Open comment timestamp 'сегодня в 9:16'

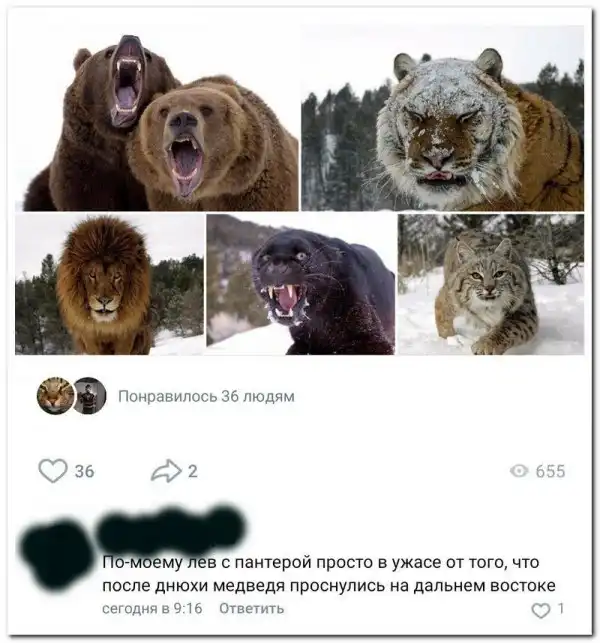tap(152, 608)
